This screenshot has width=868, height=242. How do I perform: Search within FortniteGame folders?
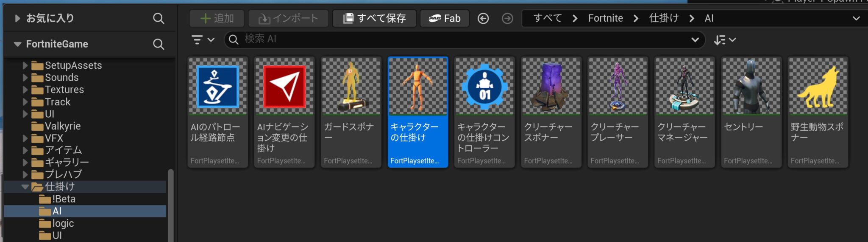point(159,44)
